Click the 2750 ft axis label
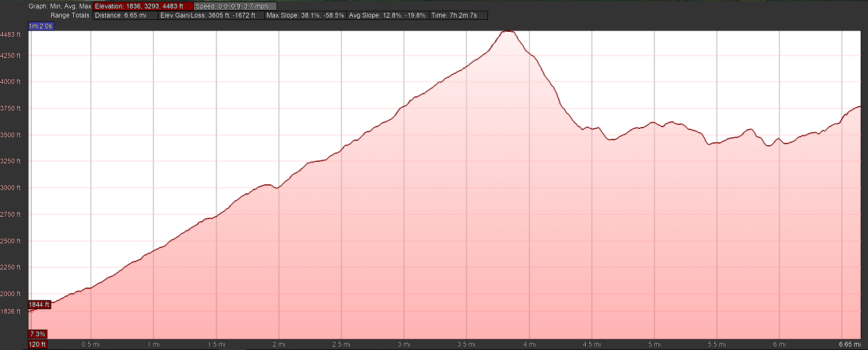Viewport: 868px width, 350px height. pyautogui.click(x=11, y=214)
